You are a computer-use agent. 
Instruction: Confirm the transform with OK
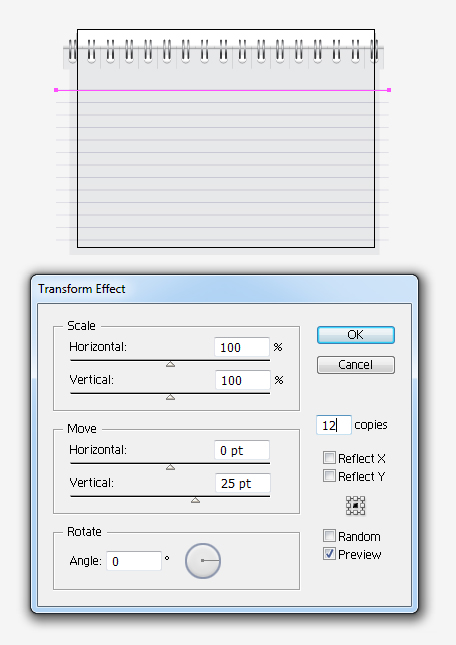tap(356, 335)
